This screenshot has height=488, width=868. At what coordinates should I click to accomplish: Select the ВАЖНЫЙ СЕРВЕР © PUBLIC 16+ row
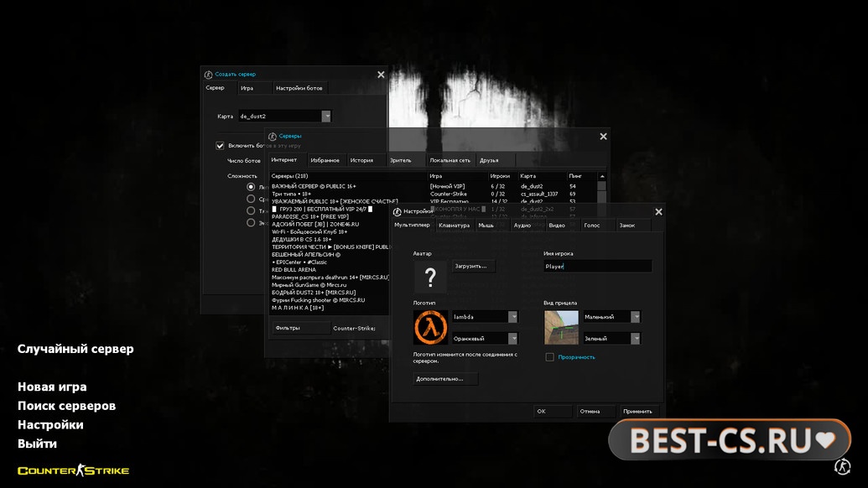[434, 186]
